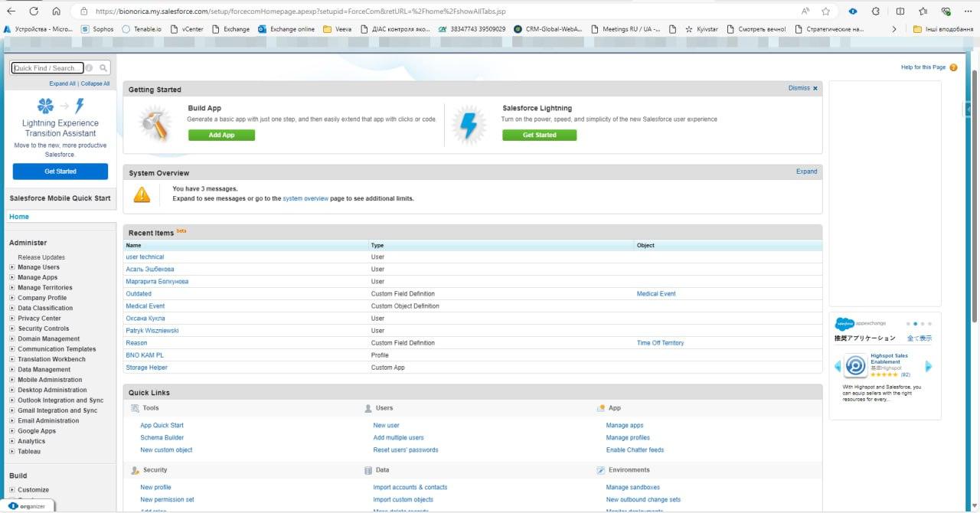Expand the Security Controls tree node
The image size is (980, 513).
[12, 328]
